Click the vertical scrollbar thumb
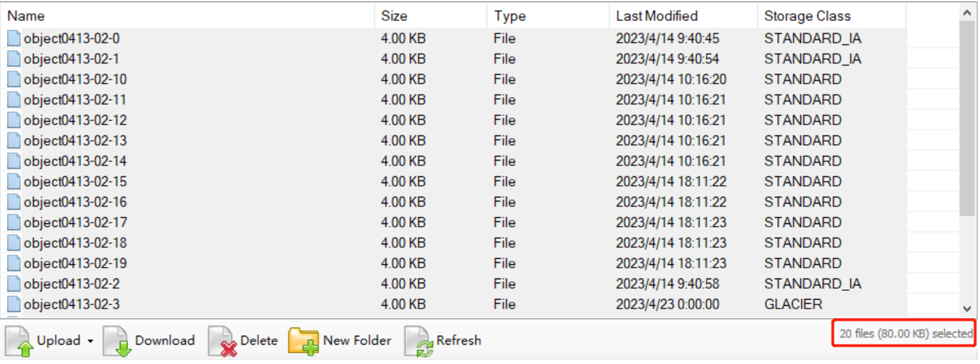 966,118
